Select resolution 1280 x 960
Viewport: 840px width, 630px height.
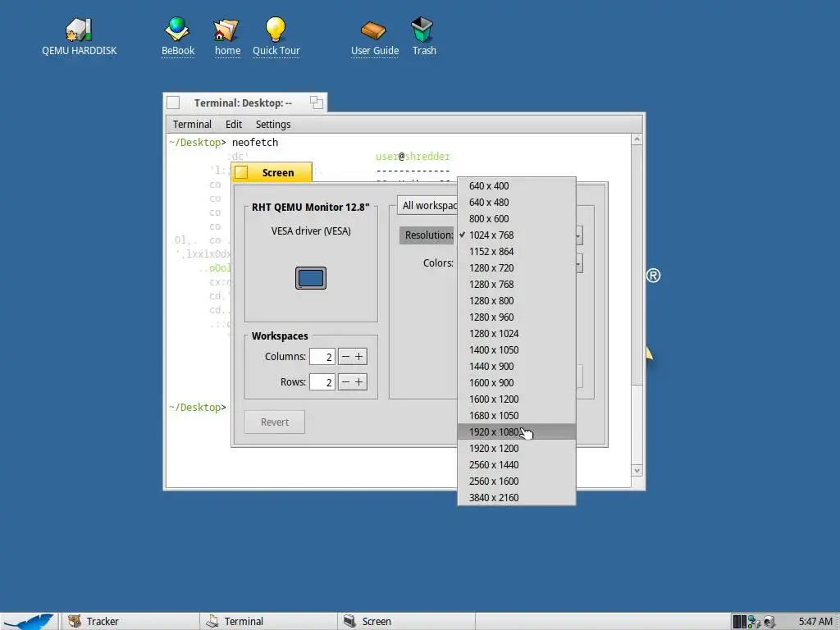517,317
